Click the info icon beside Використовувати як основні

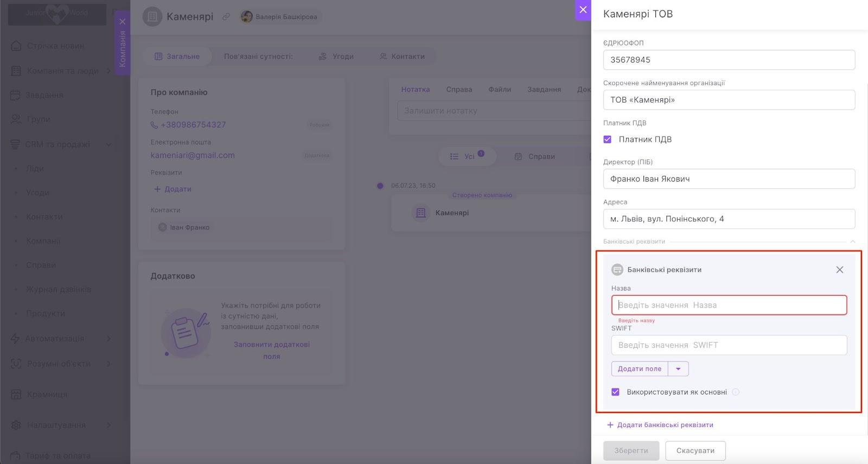pyautogui.click(x=736, y=392)
